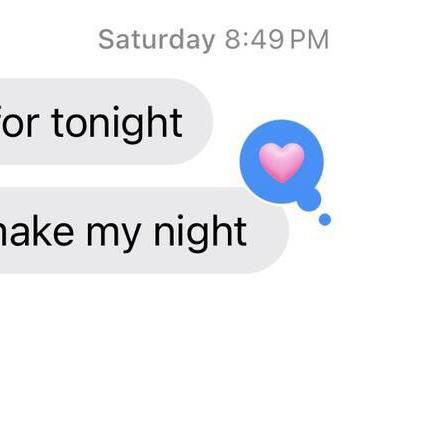
Task: Open the 'for tonight' message bubble
Action: coord(106,122)
